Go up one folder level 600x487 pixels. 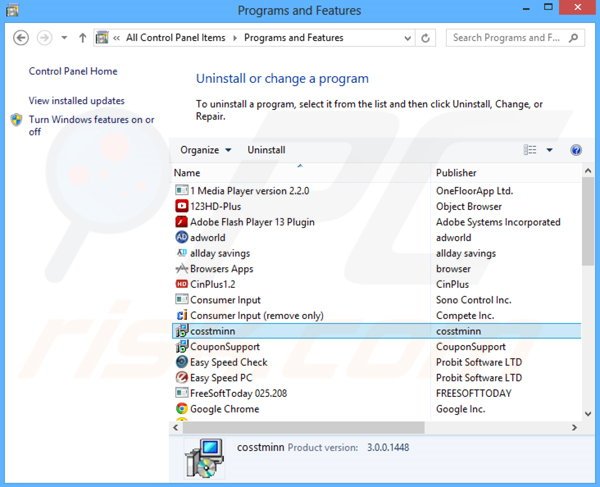point(82,38)
